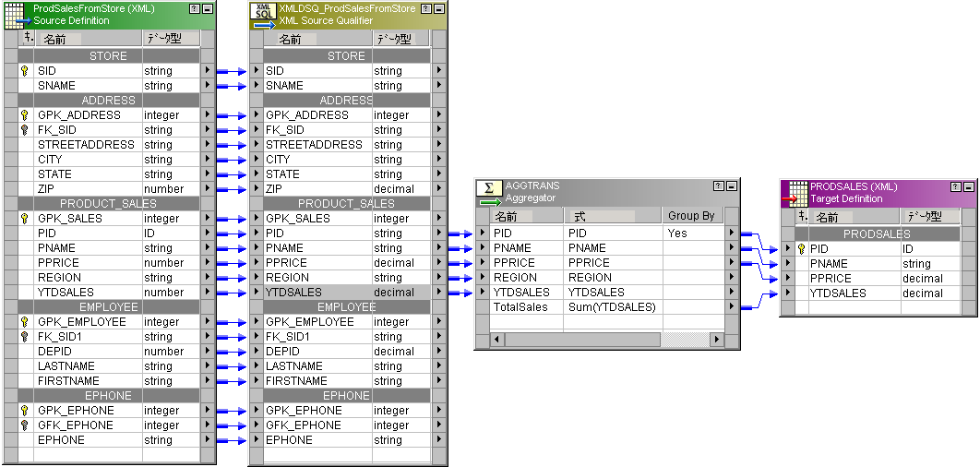This screenshot has width=980, height=467.
Task: Select the Sum(YTDSALES) expression cell
Action: point(613,307)
